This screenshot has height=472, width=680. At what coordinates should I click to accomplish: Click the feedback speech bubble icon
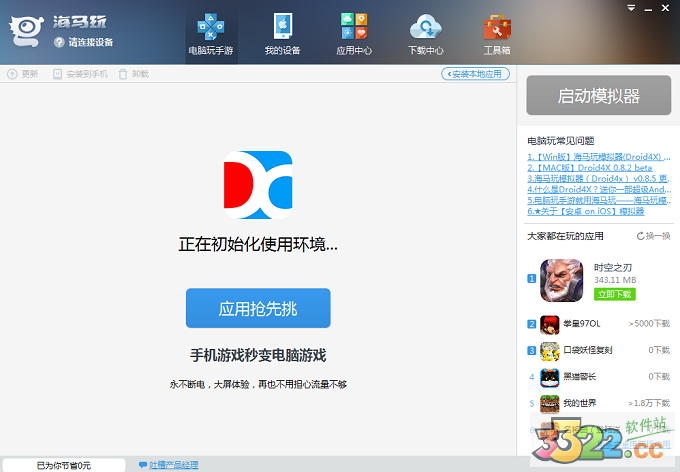point(143,465)
